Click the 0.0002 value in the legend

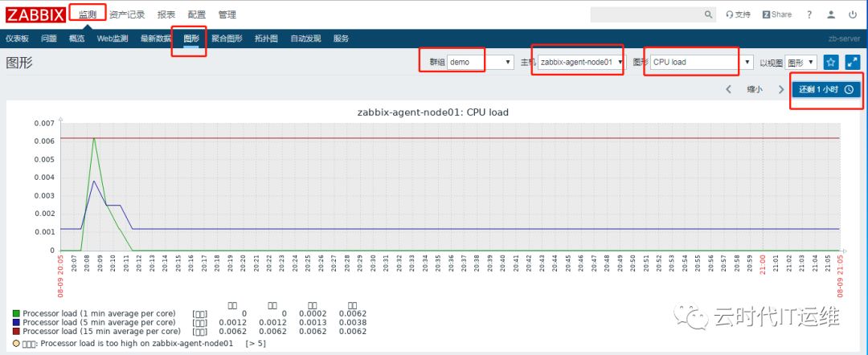(314, 313)
